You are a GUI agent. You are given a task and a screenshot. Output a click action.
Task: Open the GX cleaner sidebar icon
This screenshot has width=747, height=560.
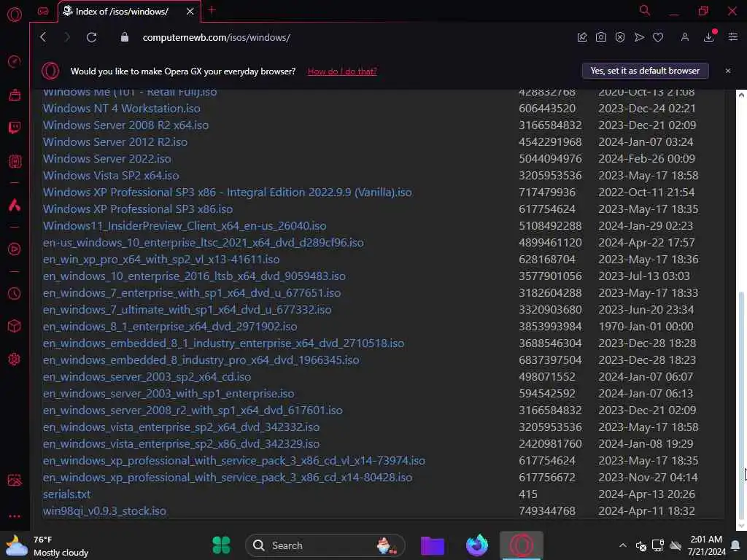point(15,95)
